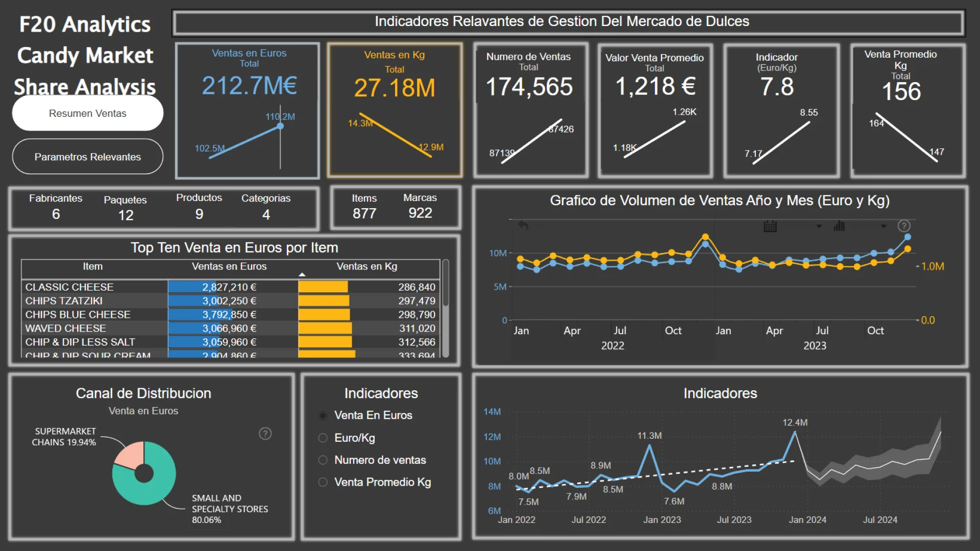
Task: Click the Numero de Ventas 174,565 value
Action: [529, 87]
